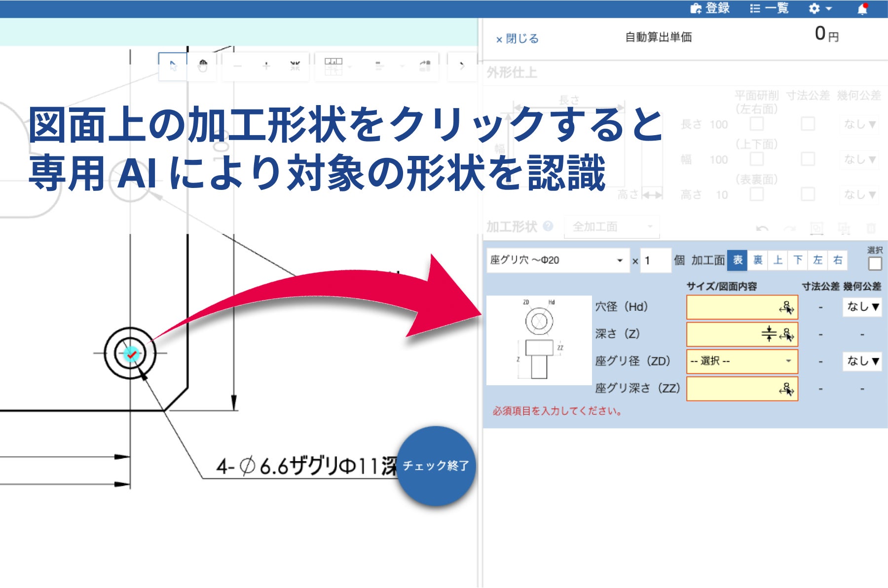The height and width of the screenshot is (588, 888).
Task: Click the fit-to-view arrows icon
Action: pyautogui.click(x=295, y=66)
